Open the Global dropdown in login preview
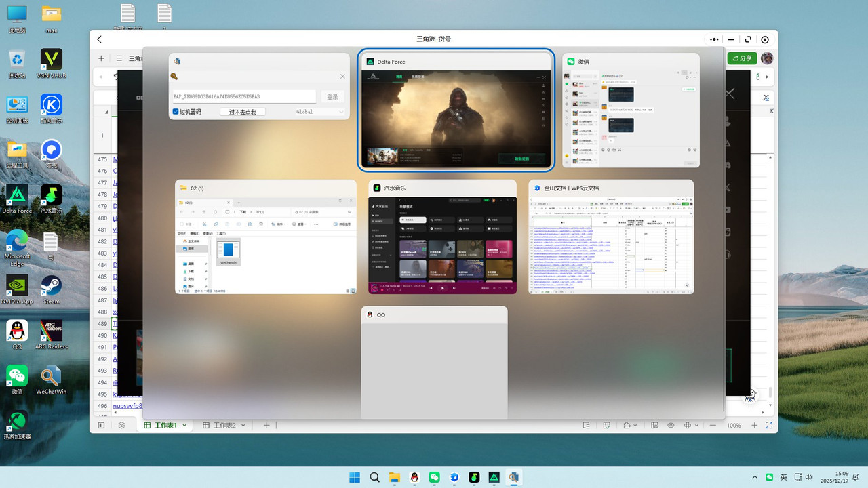 point(320,112)
